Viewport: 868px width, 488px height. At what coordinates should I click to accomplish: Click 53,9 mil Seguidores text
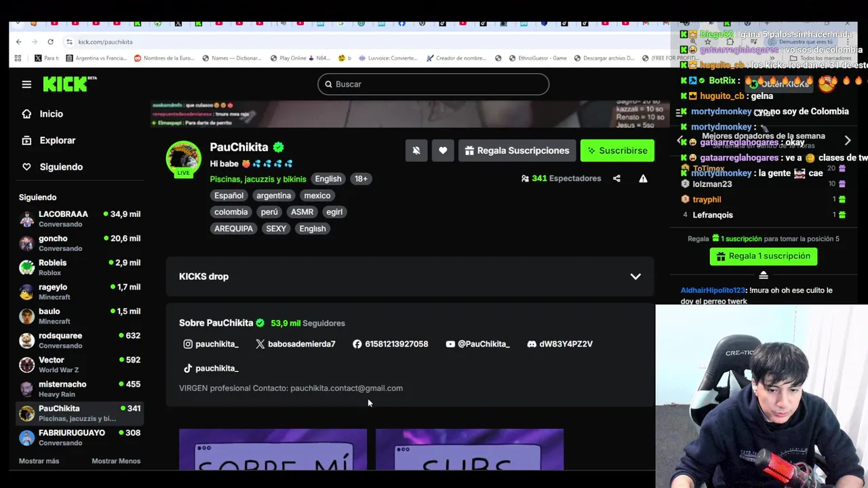click(x=308, y=323)
